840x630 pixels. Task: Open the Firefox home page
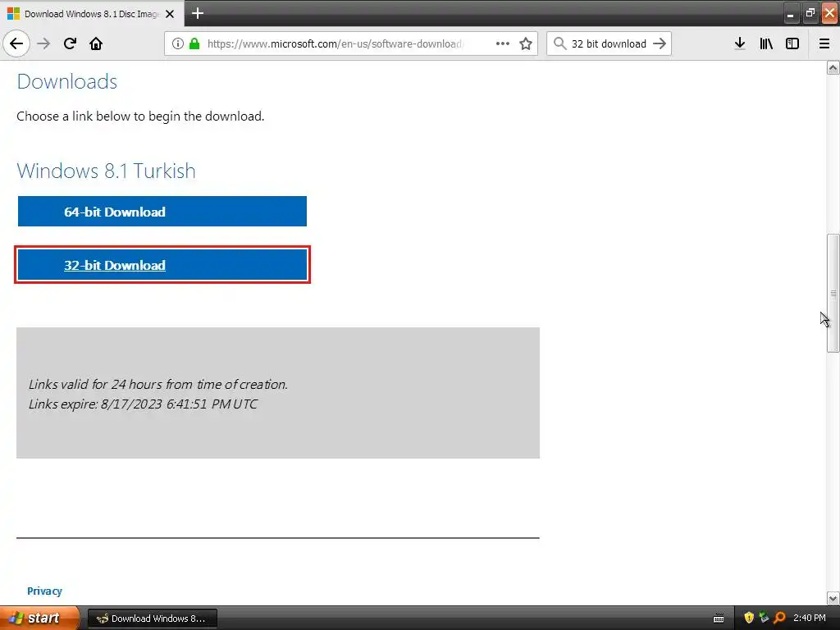click(x=96, y=43)
